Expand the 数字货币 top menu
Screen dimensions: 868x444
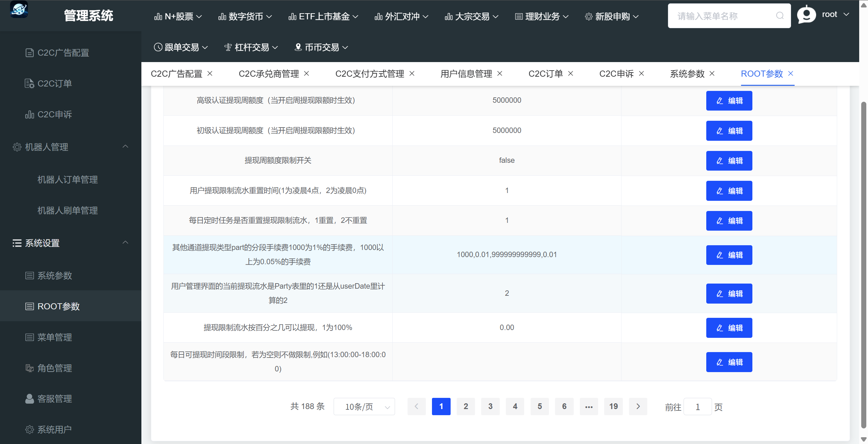pyautogui.click(x=245, y=16)
